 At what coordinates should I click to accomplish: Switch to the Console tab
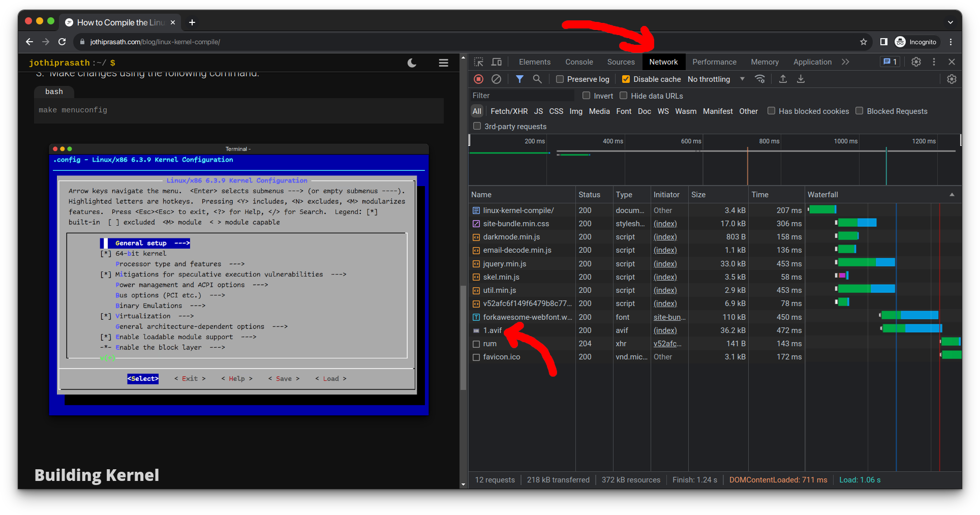[579, 62]
